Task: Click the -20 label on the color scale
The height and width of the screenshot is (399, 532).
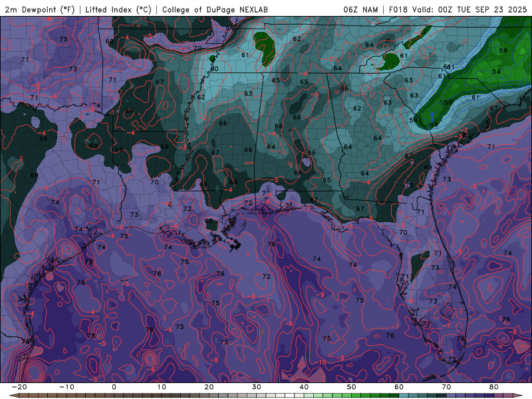Action: point(19,387)
